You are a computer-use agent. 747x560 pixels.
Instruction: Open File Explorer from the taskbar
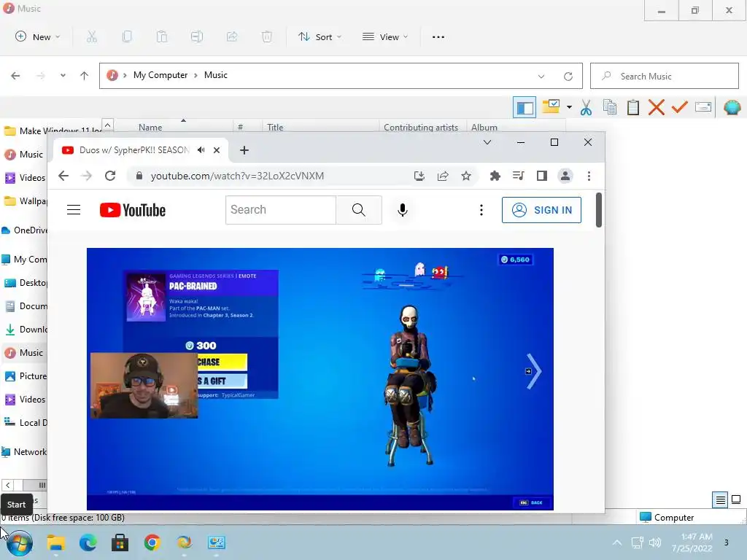55,542
